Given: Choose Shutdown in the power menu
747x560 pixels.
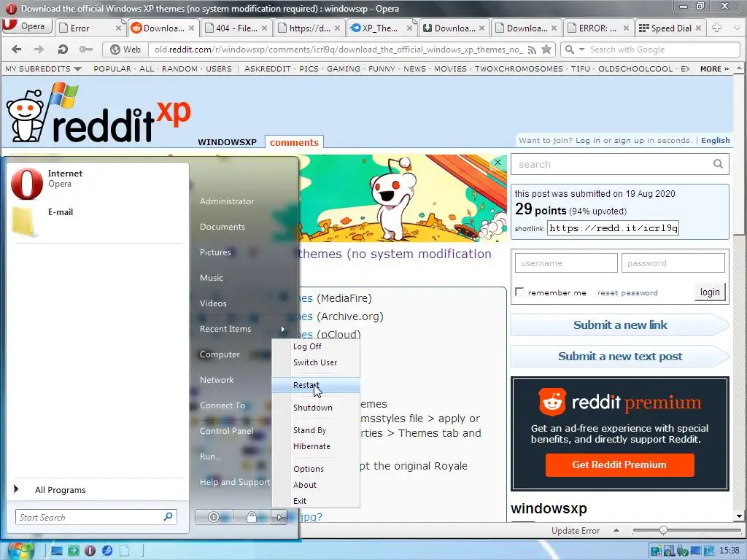Looking at the screenshot, I should pyautogui.click(x=312, y=408).
